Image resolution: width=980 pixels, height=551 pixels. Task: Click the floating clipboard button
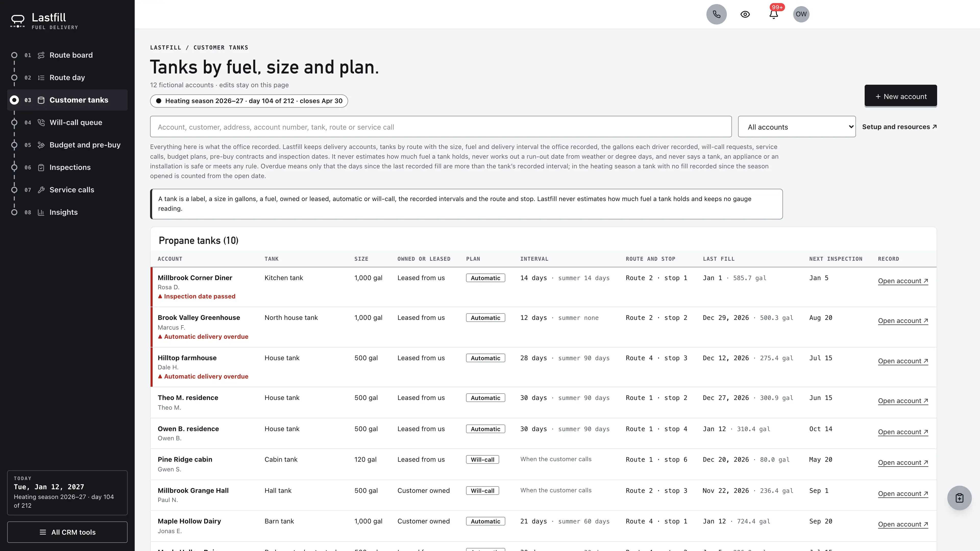(960, 498)
